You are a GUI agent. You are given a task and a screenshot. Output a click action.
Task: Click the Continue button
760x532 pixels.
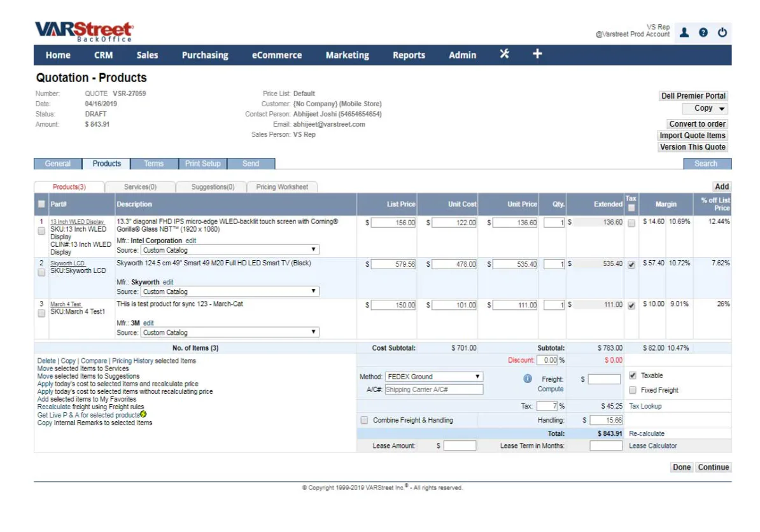click(x=713, y=467)
